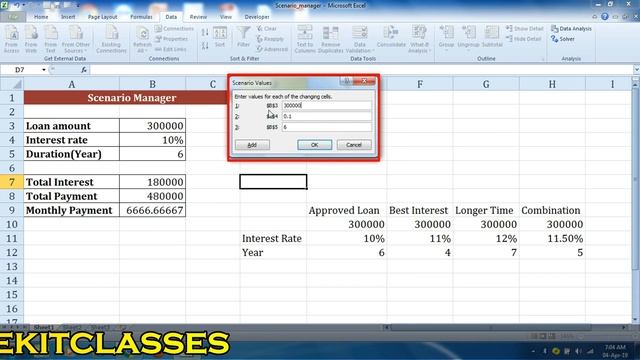Viewport: 640px width, 360px height.
Task: Click Show Detail in Outline
Action: (525, 29)
